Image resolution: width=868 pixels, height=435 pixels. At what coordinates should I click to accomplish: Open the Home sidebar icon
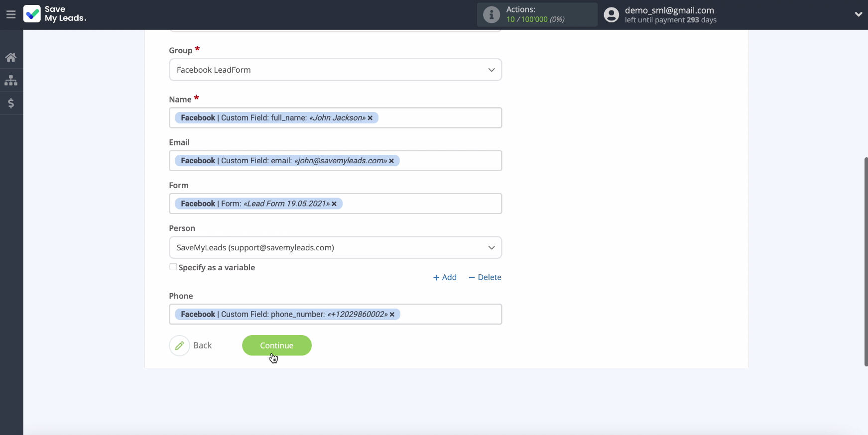(11, 57)
